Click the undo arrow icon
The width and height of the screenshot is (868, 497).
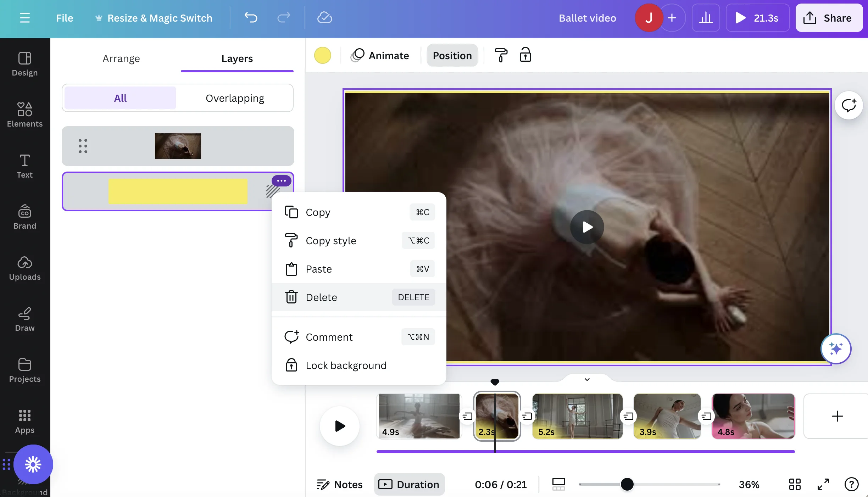(x=251, y=18)
